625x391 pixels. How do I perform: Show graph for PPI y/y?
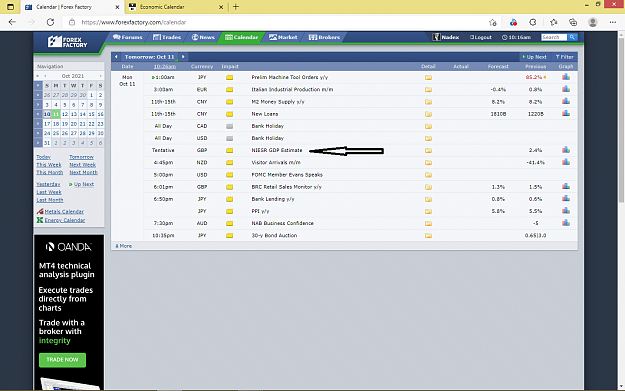[566, 211]
